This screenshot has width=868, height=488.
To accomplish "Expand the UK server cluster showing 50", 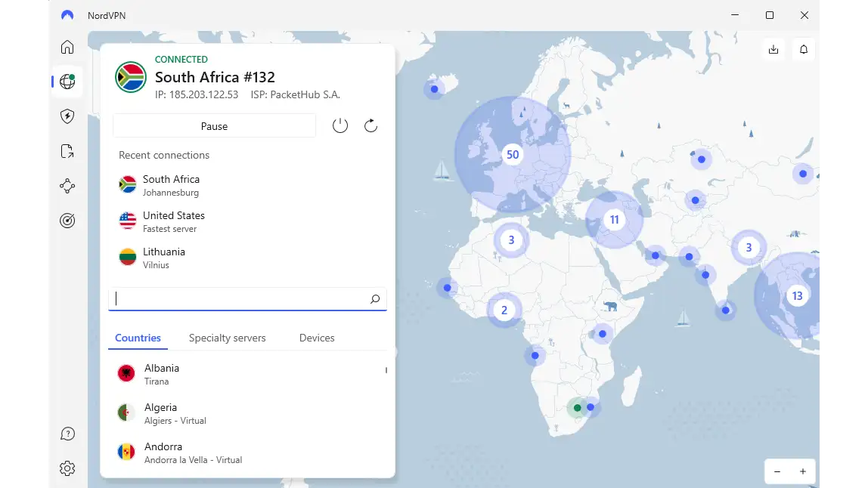I will pyautogui.click(x=513, y=154).
